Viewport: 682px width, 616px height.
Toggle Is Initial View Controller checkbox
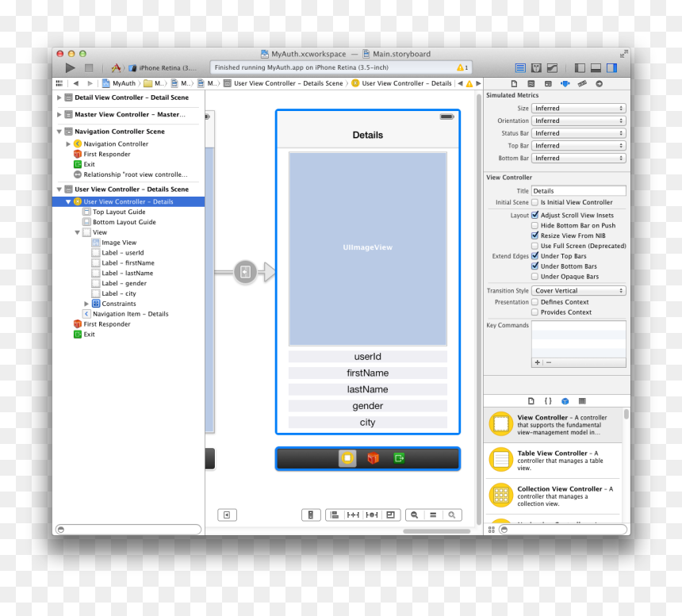tap(535, 202)
